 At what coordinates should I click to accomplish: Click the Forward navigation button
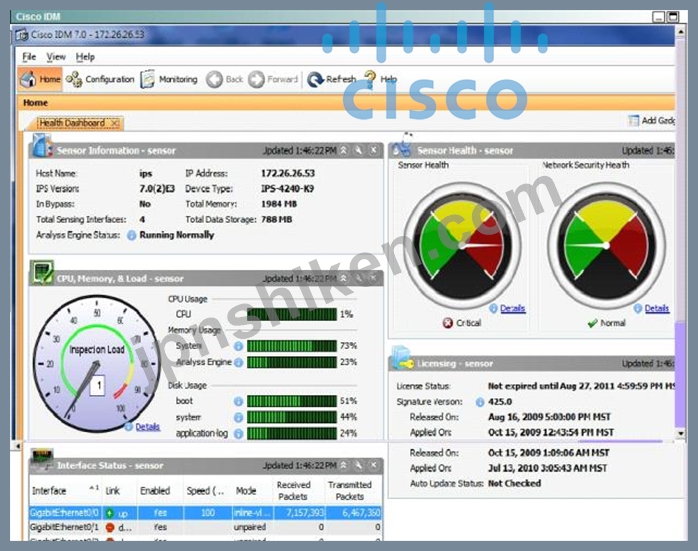[x=273, y=79]
